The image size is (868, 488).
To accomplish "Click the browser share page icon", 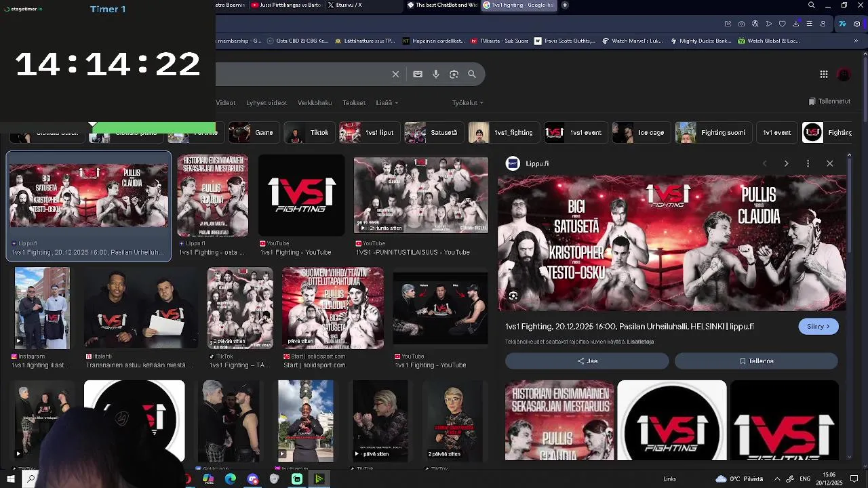I will (728, 24).
